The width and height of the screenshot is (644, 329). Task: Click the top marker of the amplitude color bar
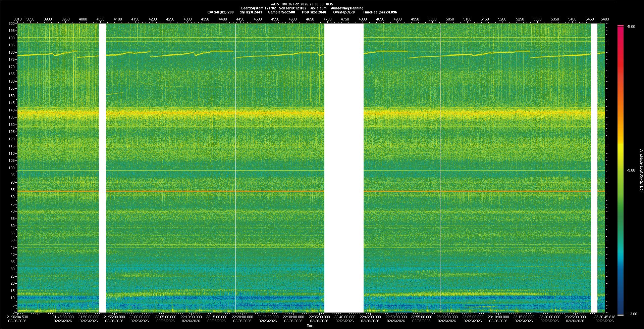point(620,26)
